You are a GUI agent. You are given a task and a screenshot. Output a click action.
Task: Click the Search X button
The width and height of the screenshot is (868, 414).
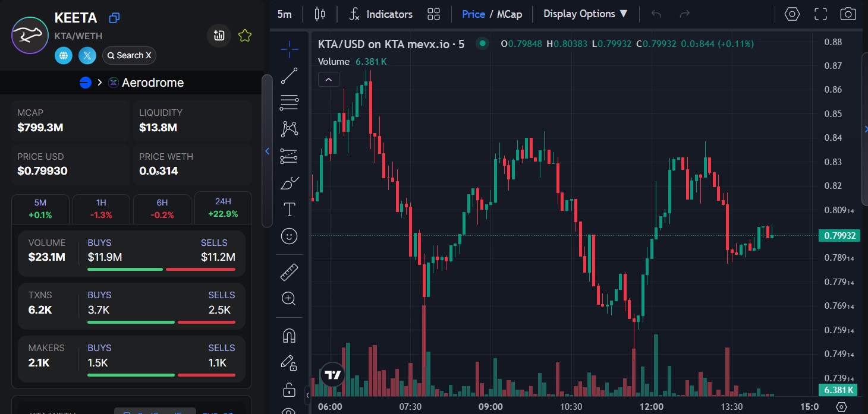130,56
